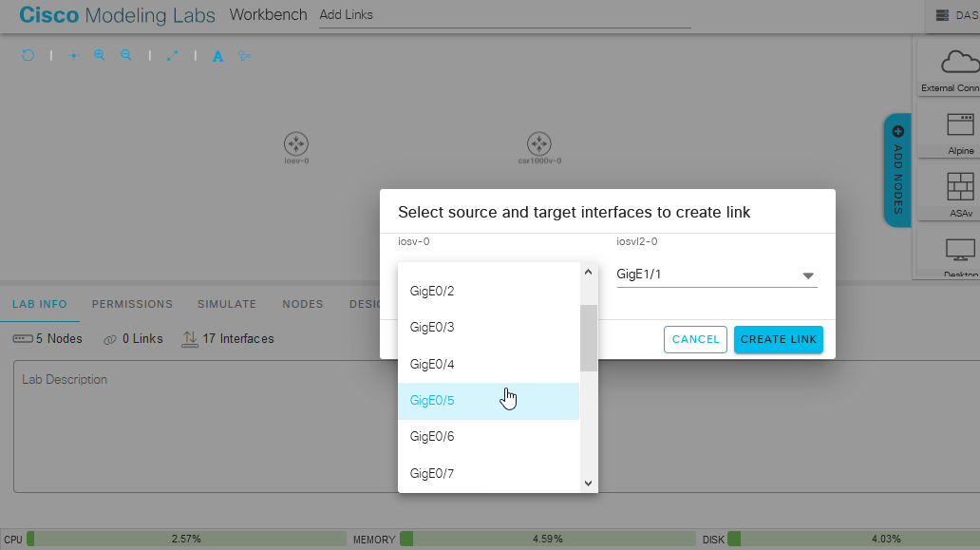This screenshot has width=980, height=550.
Task: Switch to the PERMISSIONS tab
Action: click(132, 304)
